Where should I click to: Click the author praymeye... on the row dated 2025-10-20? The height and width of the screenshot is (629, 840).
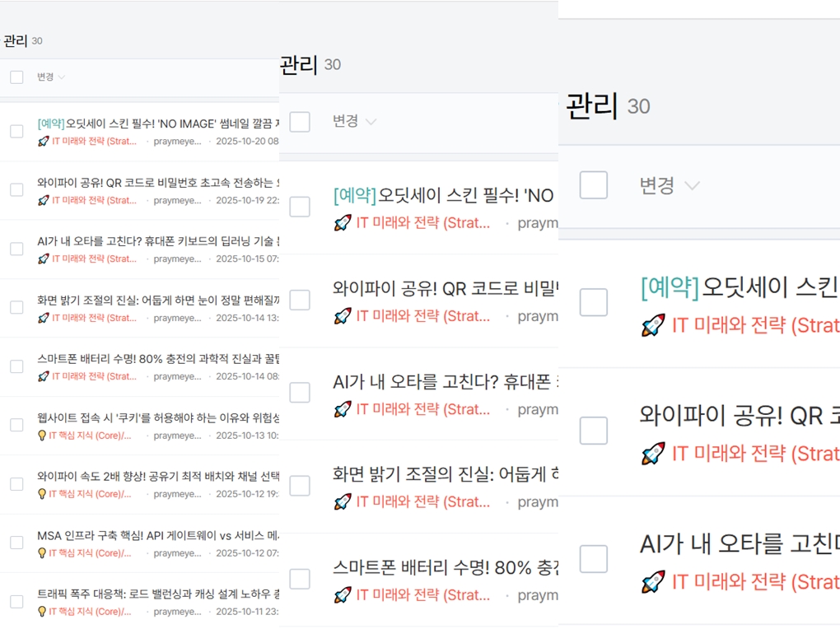[177, 142]
